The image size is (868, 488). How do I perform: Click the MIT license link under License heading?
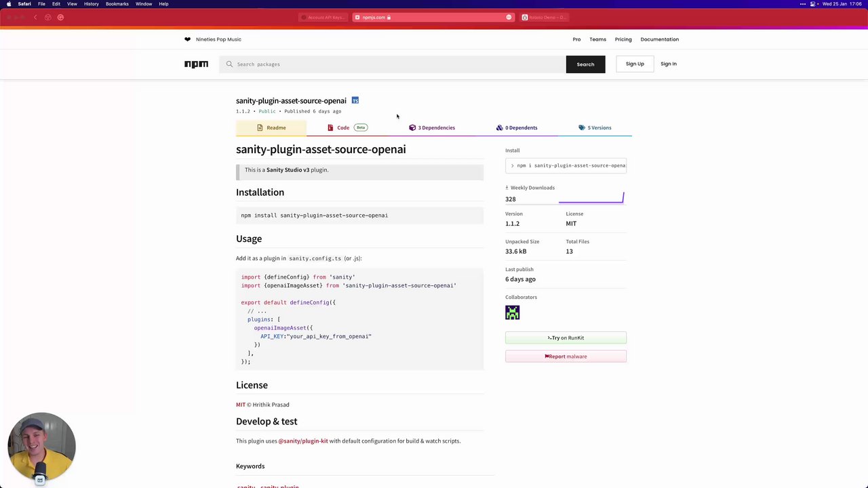click(x=241, y=405)
